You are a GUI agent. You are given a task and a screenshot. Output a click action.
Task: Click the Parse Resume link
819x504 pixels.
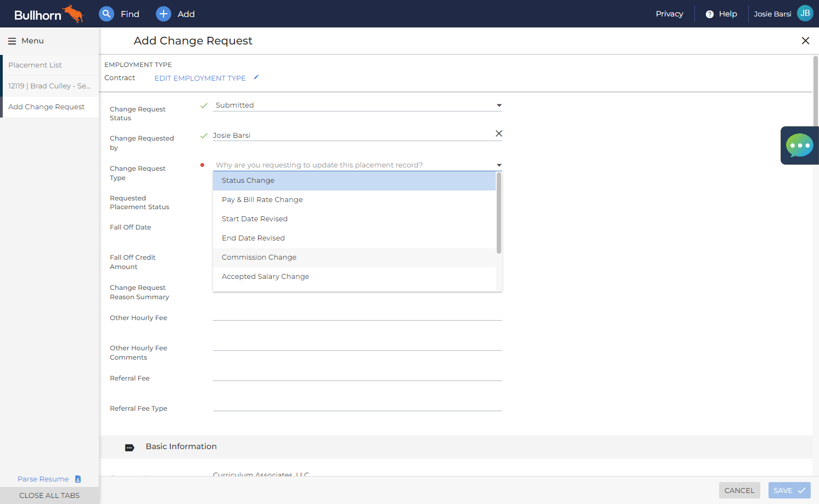click(43, 479)
